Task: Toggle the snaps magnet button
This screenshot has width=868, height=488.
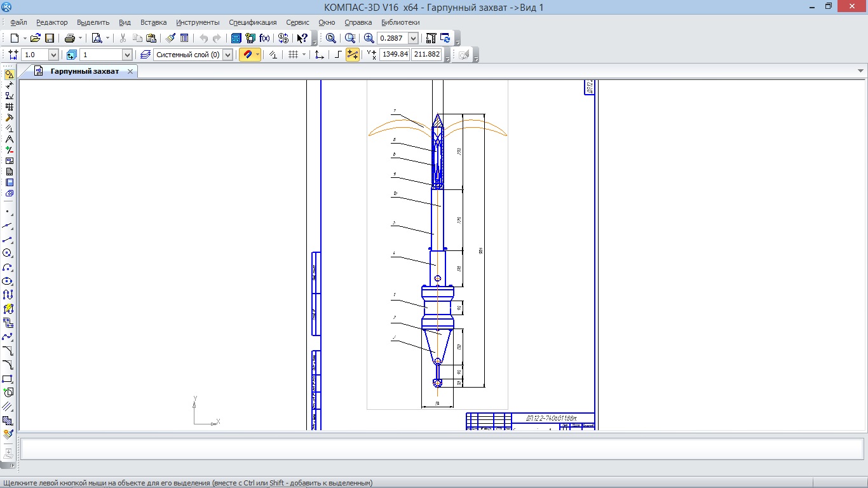Action: (247, 55)
